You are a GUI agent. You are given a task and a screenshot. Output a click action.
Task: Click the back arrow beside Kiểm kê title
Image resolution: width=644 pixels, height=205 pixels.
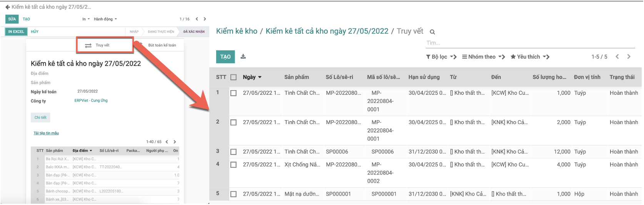coord(7,7)
